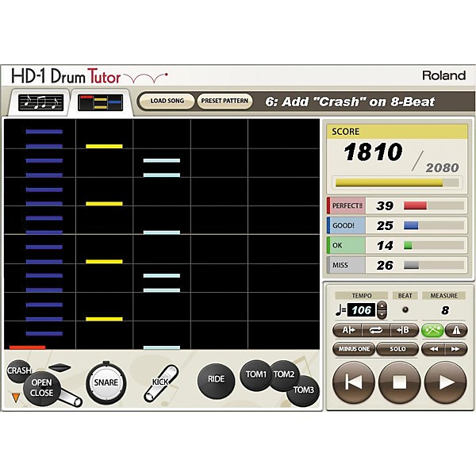This screenshot has height=476, width=476.
Task: Decrease tempo with the down stepper arrow
Action: pyautogui.click(x=382, y=314)
